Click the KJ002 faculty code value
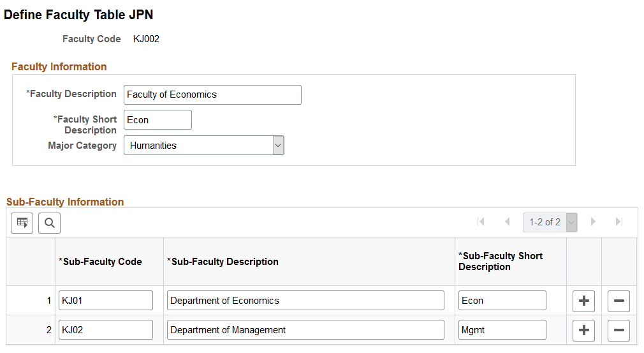Image resolution: width=644 pixels, height=353 pixels. [146, 39]
